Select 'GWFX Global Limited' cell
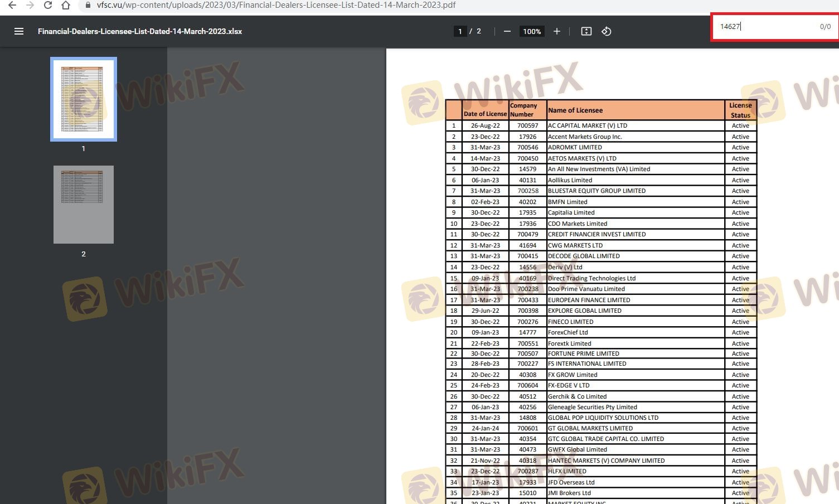This screenshot has width=839, height=504. point(636,449)
